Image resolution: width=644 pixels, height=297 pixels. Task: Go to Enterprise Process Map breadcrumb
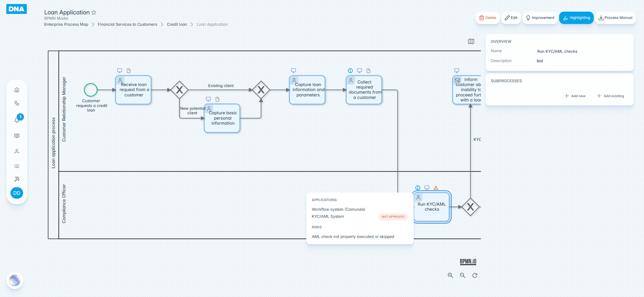coord(66,24)
